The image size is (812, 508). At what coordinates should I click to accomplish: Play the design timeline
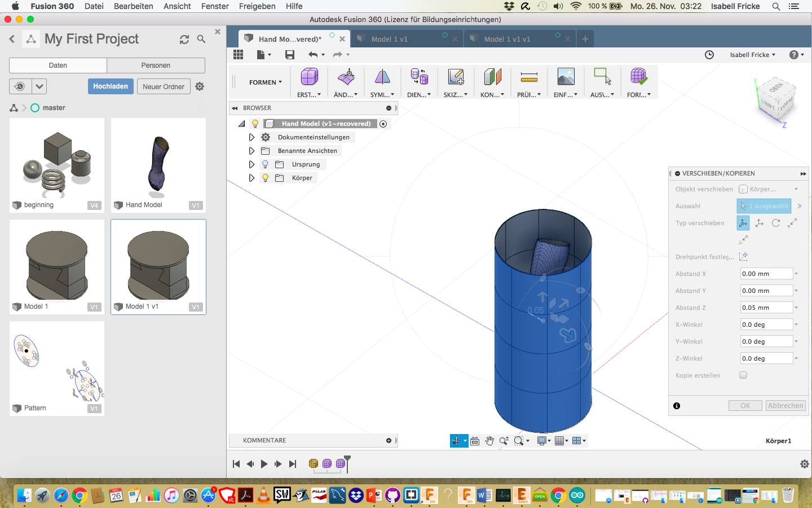pyautogui.click(x=264, y=464)
